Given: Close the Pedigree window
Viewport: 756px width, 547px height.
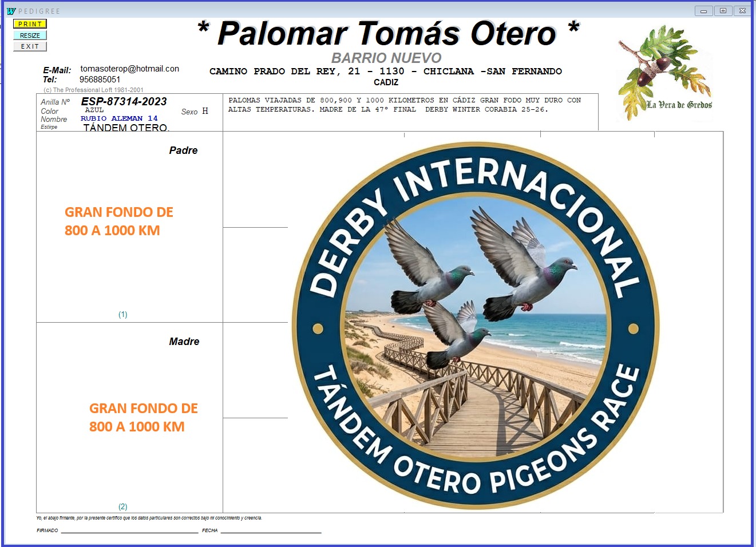Looking at the screenshot, I should (742, 11).
